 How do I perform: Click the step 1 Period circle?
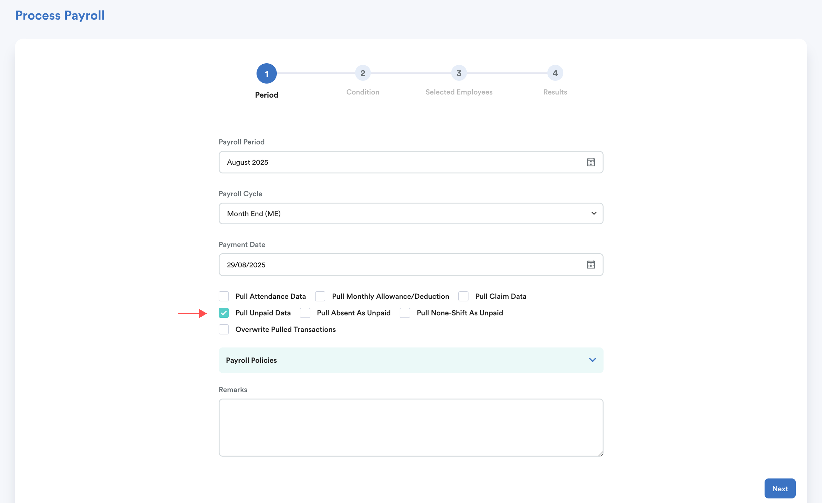(266, 73)
